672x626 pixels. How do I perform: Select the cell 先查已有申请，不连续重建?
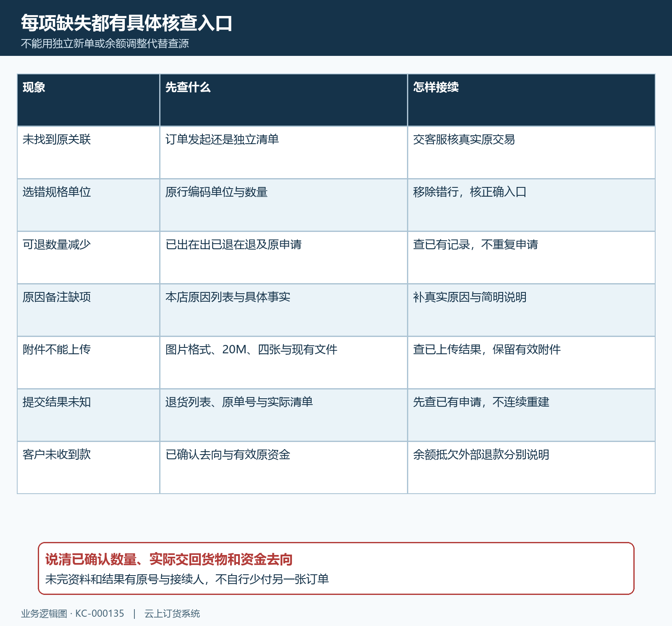531,415
